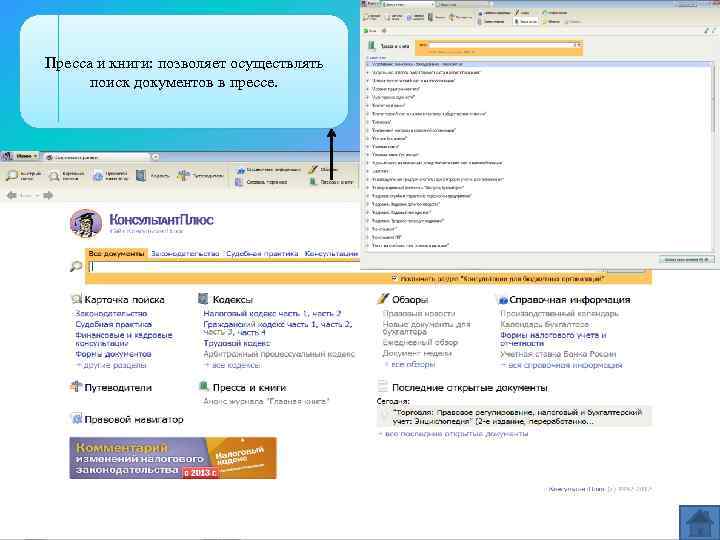The width and height of the screenshot is (720, 540).
Task: Open Правовой навигатор in the toolbar
Action: (110, 176)
